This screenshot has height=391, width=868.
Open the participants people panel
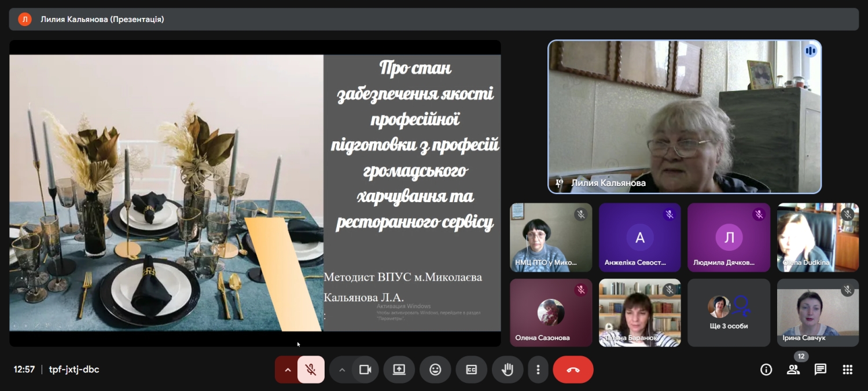click(793, 370)
